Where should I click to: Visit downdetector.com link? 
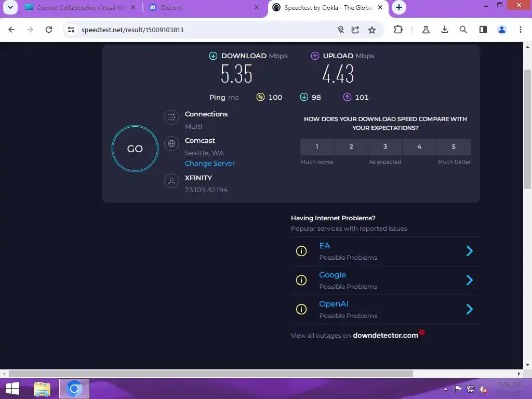[385, 335]
